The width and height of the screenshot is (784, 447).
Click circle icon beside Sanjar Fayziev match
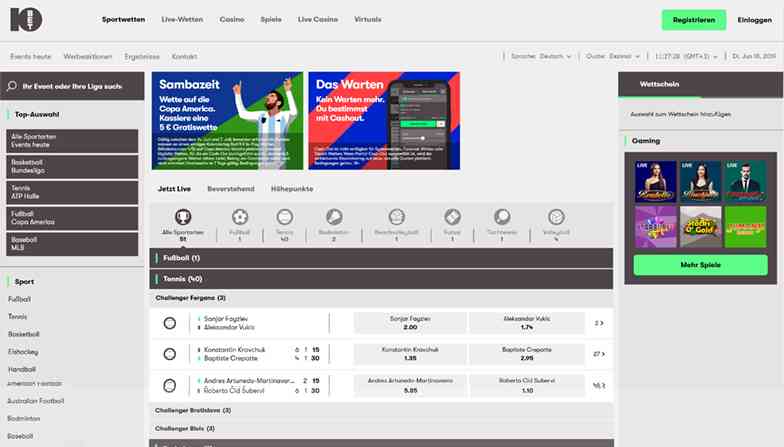170,323
